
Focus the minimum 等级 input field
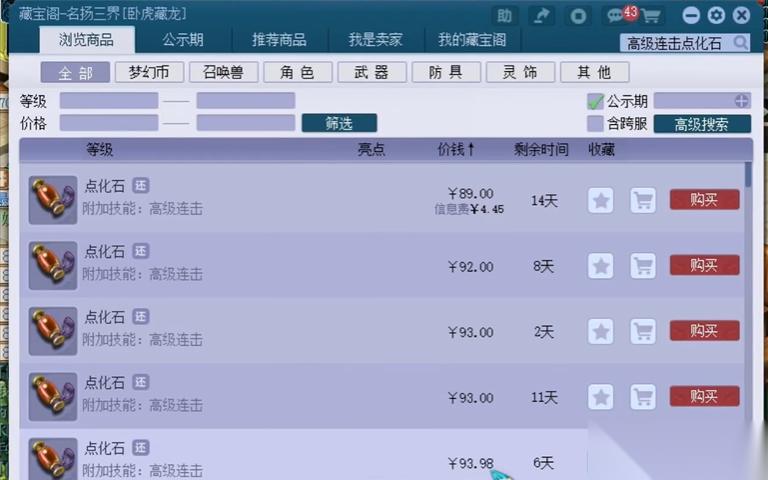click(x=109, y=100)
